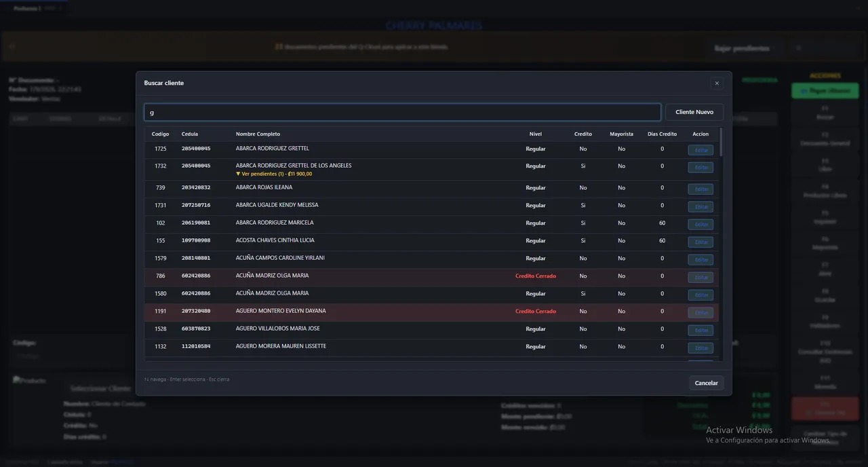Select client name AGUERO MONTERO EVELYN DAYANA

(281, 311)
